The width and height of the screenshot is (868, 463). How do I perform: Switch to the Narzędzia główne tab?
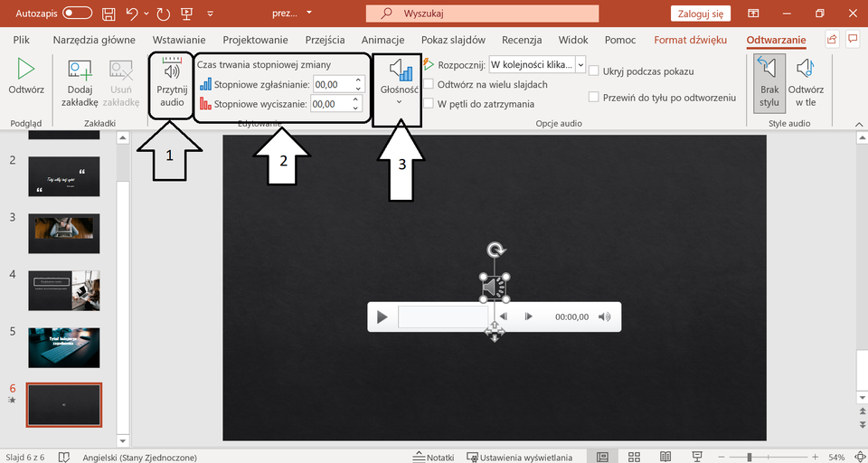coord(94,40)
